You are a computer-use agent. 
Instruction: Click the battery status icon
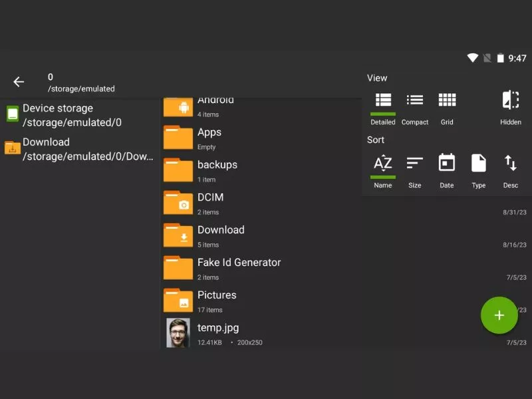[x=501, y=58]
